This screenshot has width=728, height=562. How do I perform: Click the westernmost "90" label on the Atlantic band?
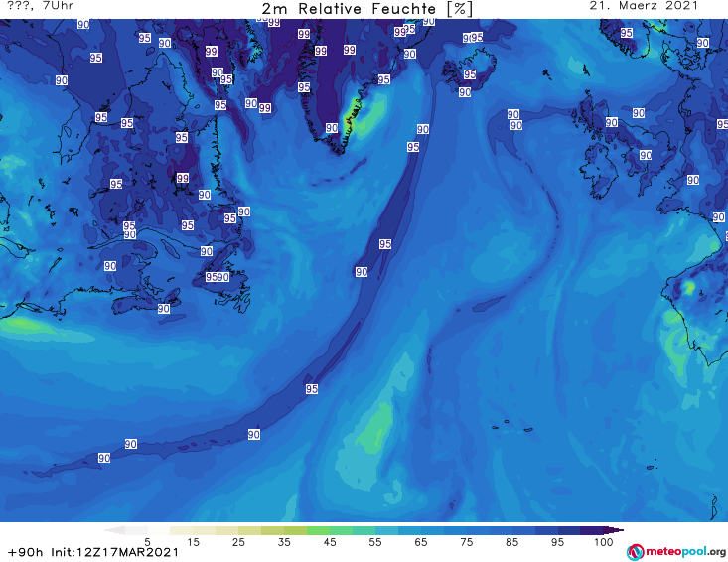point(104,458)
